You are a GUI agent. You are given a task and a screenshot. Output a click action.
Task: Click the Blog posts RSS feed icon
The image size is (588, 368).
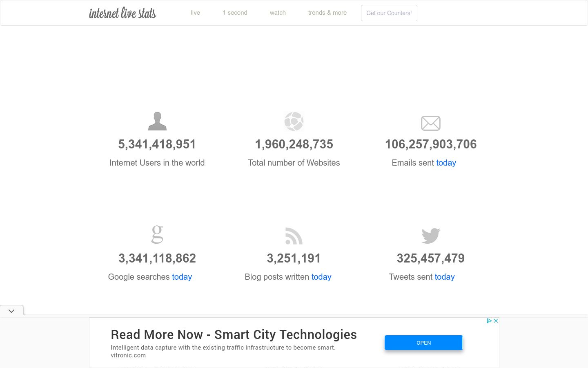(x=294, y=236)
